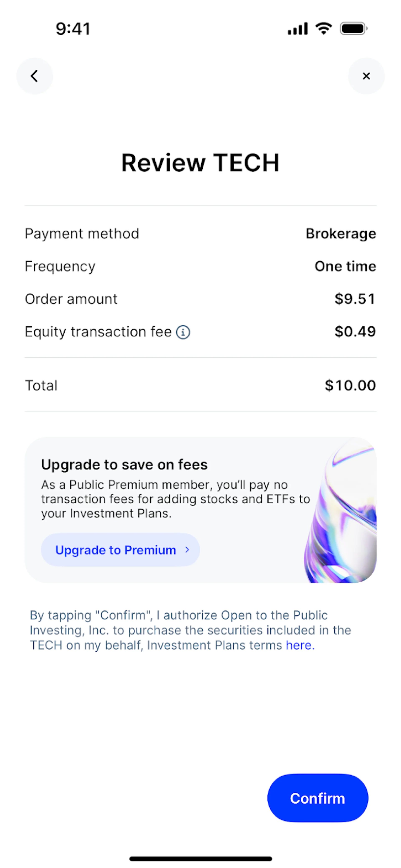Tap the Wi-Fi status icon
Image resolution: width=401 pixels, height=868 pixels.
tap(324, 28)
